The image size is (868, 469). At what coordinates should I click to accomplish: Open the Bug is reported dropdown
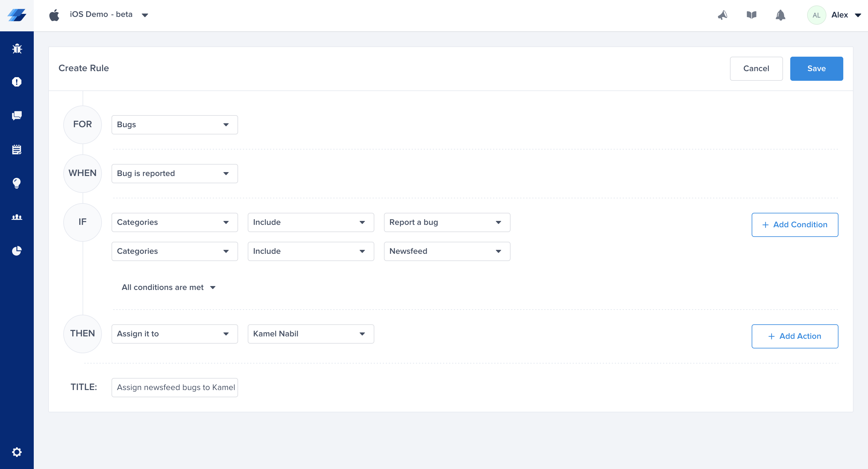175,174
